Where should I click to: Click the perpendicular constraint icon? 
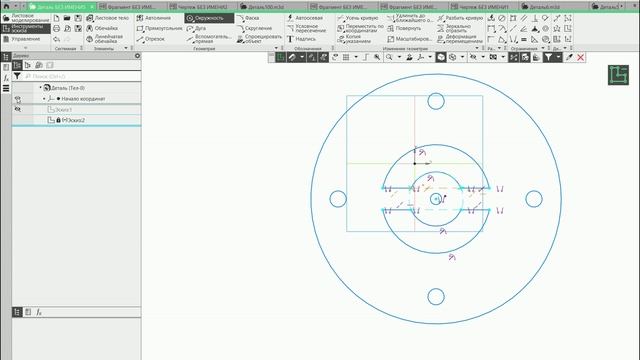coord(535,18)
